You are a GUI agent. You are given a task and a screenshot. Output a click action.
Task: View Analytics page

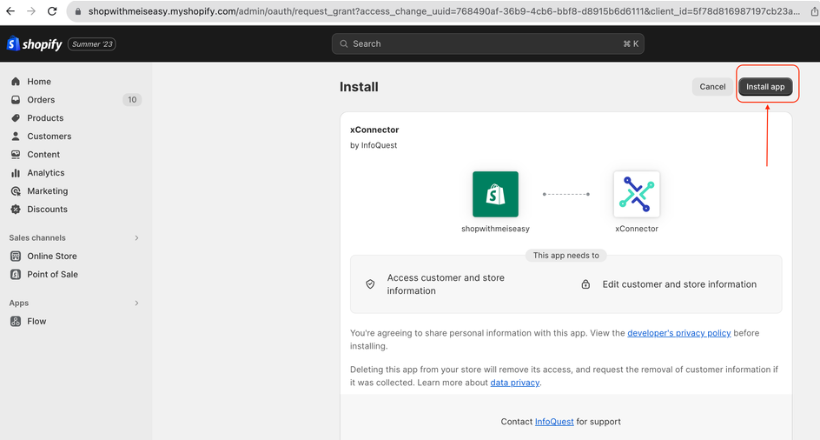coord(45,173)
